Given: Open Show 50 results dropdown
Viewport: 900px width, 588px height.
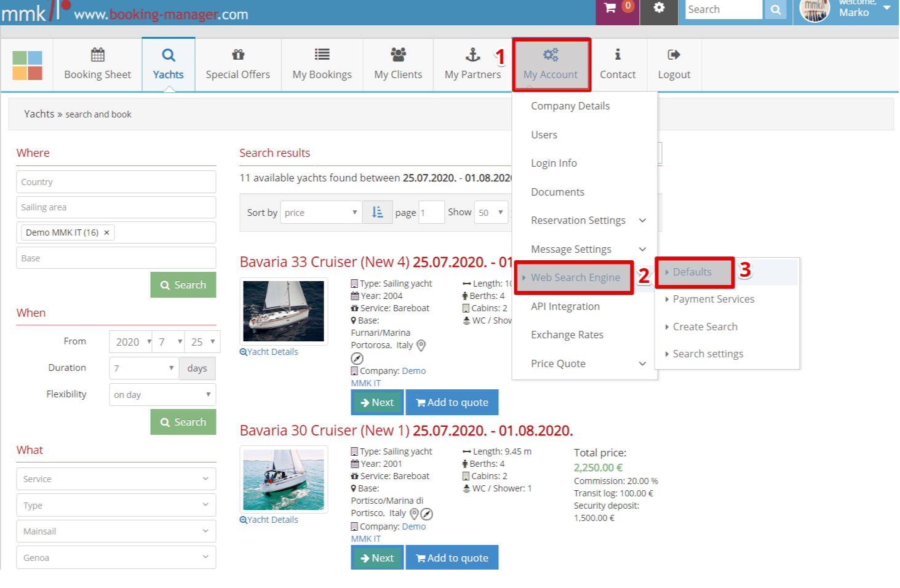Looking at the screenshot, I should click(491, 213).
